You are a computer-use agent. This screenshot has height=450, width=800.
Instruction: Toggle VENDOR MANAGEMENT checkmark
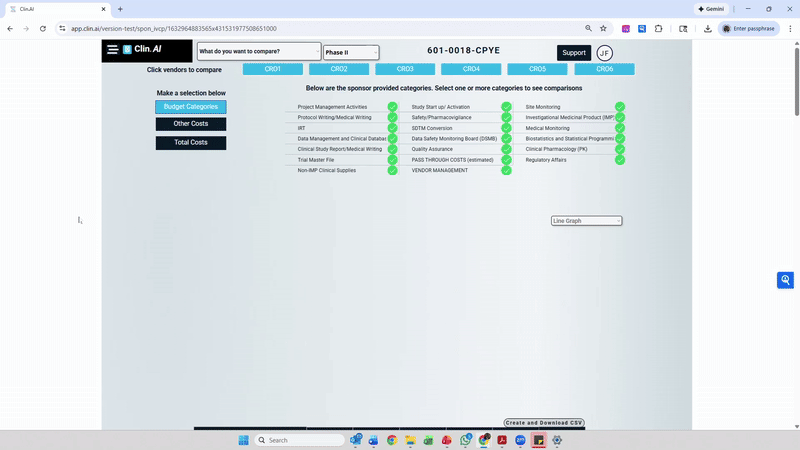pos(506,170)
